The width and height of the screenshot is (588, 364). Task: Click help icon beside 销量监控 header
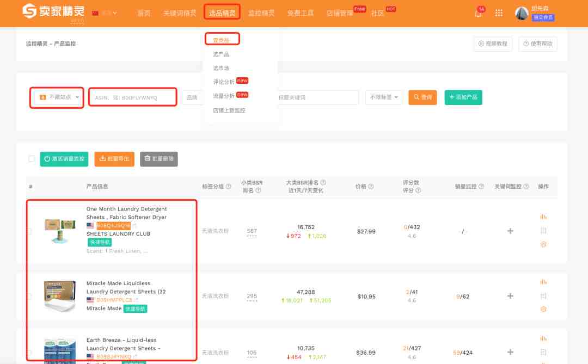[x=481, y=186]
